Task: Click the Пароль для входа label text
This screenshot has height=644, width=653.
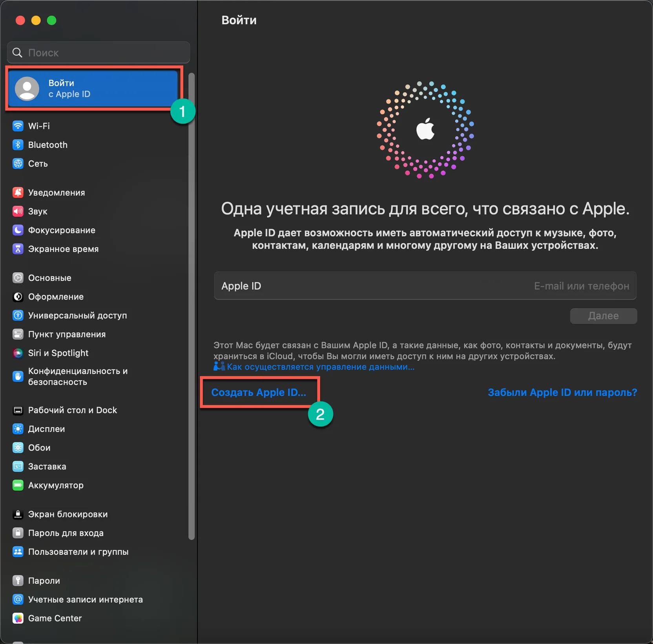Action: [66, 533]
